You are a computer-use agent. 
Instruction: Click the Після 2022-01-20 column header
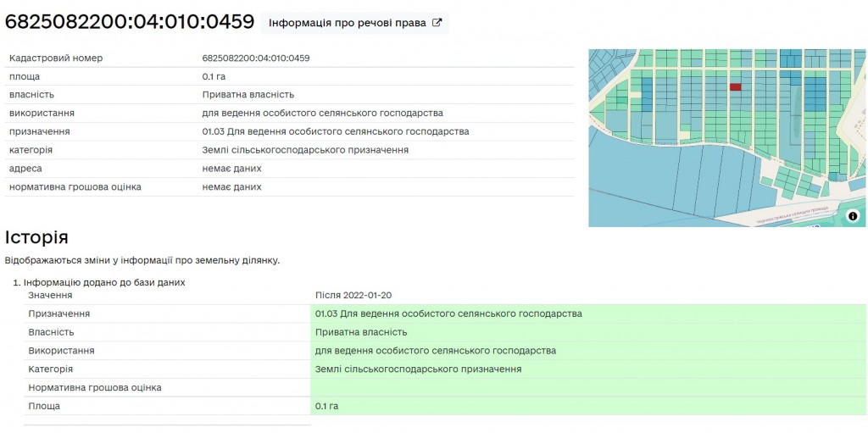pyautogui.click(x=353, y=295)
